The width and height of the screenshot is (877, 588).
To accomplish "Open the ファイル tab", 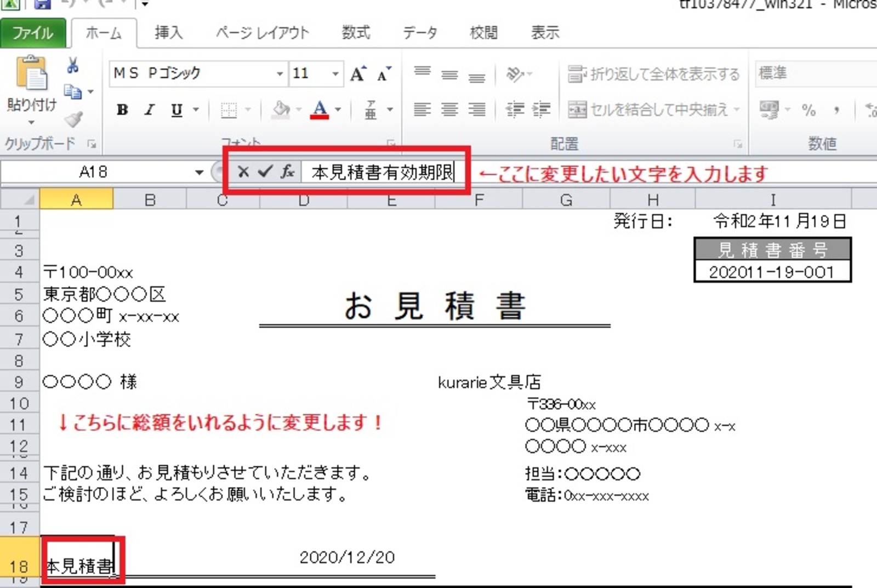I will [x=33, y=33].
